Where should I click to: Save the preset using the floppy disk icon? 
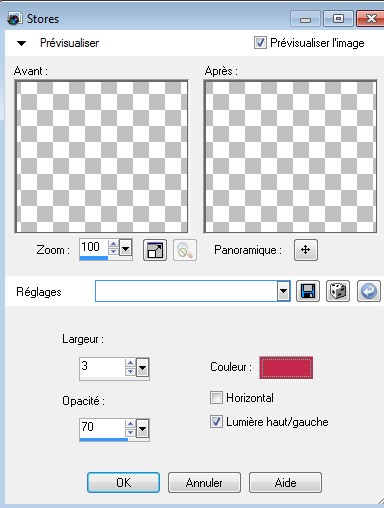click(x=308, y=291)
